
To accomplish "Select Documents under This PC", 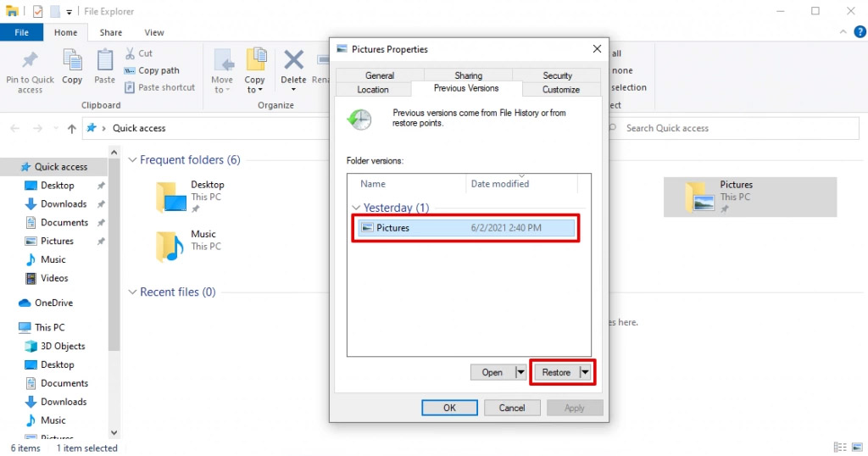I will coord(64,383).
